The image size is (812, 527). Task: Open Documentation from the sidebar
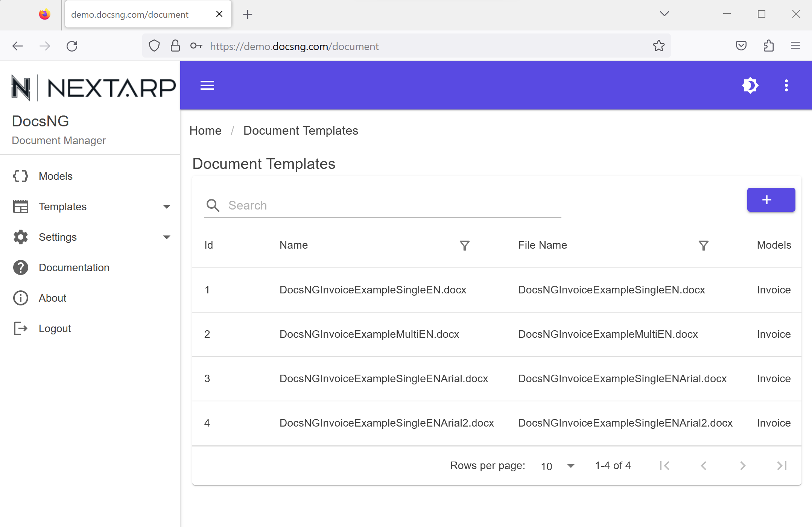74,267
